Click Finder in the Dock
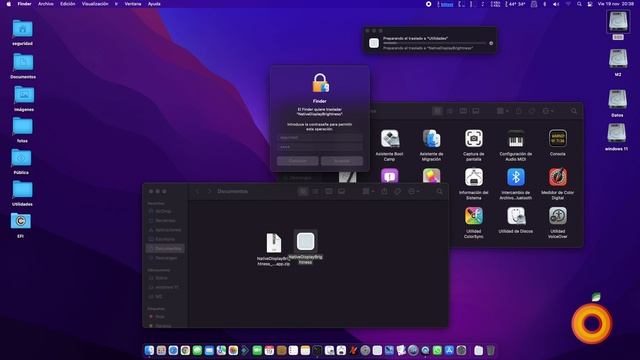Viewport: 640px width, 360px height. [149, 350]
